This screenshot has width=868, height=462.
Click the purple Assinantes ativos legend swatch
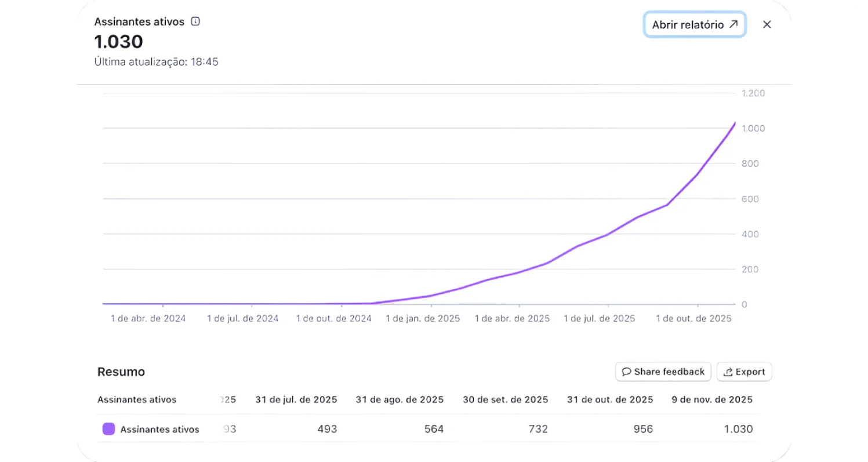(108, 429)
